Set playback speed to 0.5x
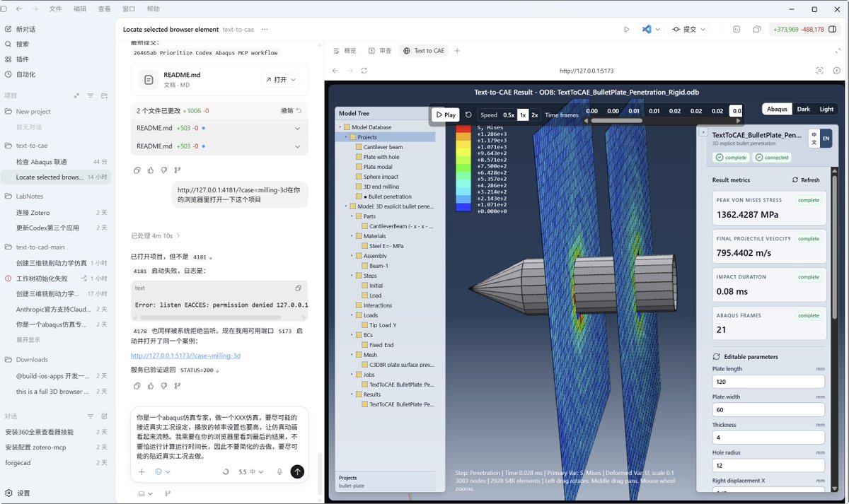The height and width of the screenshot is (504, 849). point(509,115)
